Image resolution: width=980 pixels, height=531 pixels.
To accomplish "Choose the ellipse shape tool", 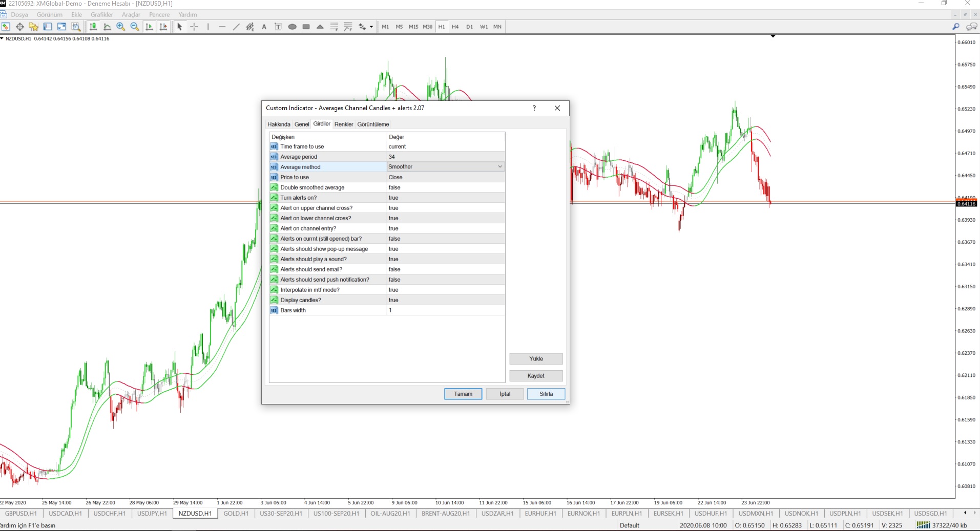I will (292, 27).
